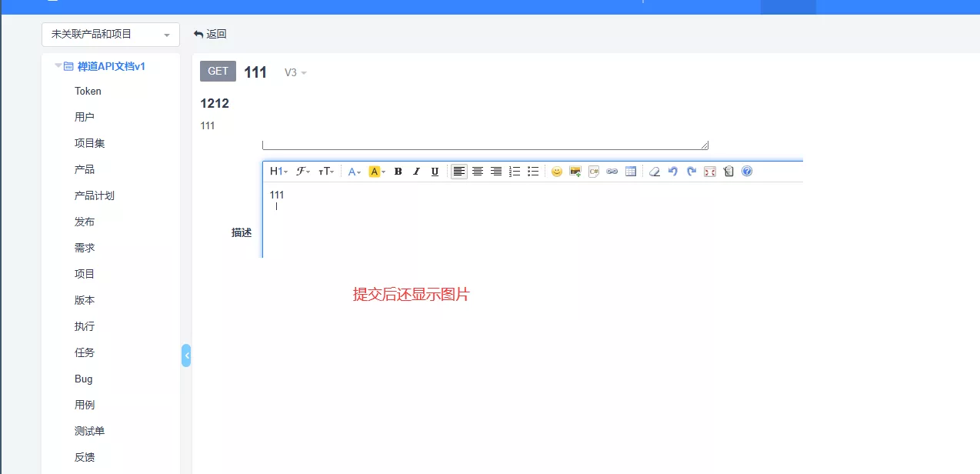Insert a table
This screenshot has height=474, width=980.
(x=631, y=172)
